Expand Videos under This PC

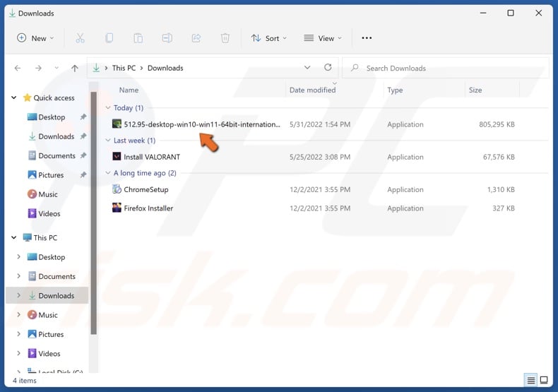click(18, 353)
